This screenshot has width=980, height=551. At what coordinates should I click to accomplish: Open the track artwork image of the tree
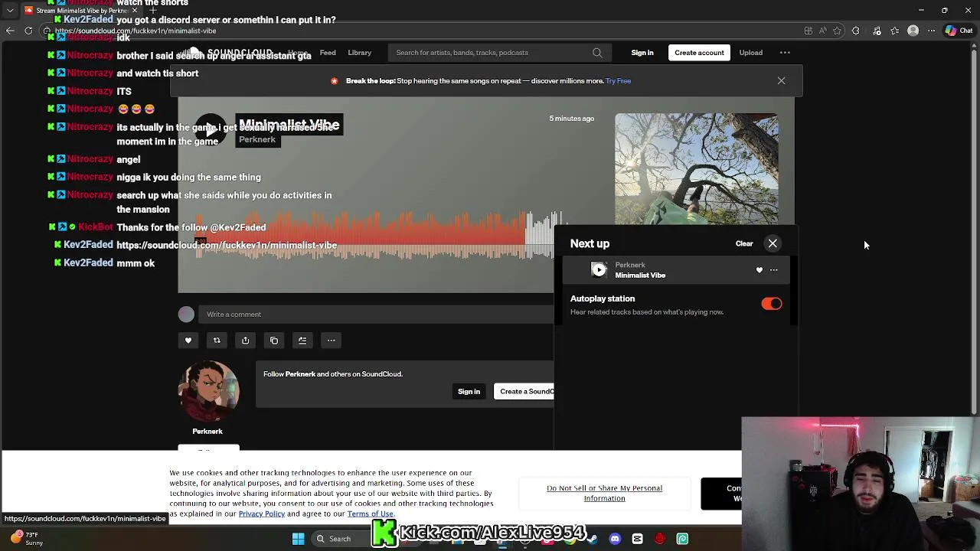tap(696, 168)
